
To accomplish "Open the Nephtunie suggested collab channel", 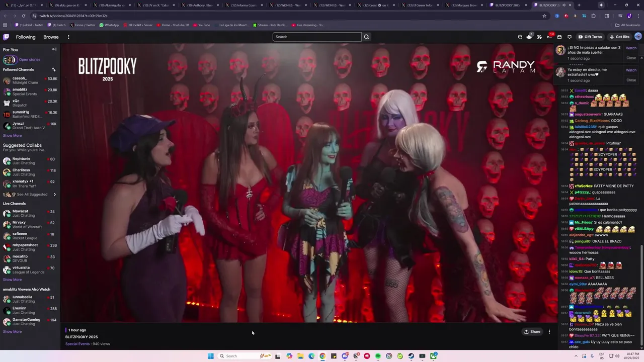I will pyautogui.click(x=30, y=161).
